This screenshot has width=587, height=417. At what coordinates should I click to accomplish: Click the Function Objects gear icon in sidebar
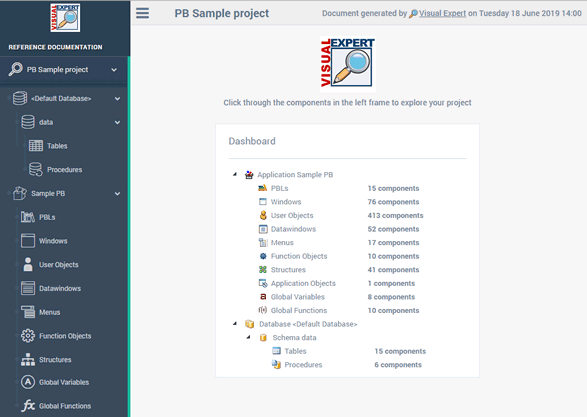[28, 336]
